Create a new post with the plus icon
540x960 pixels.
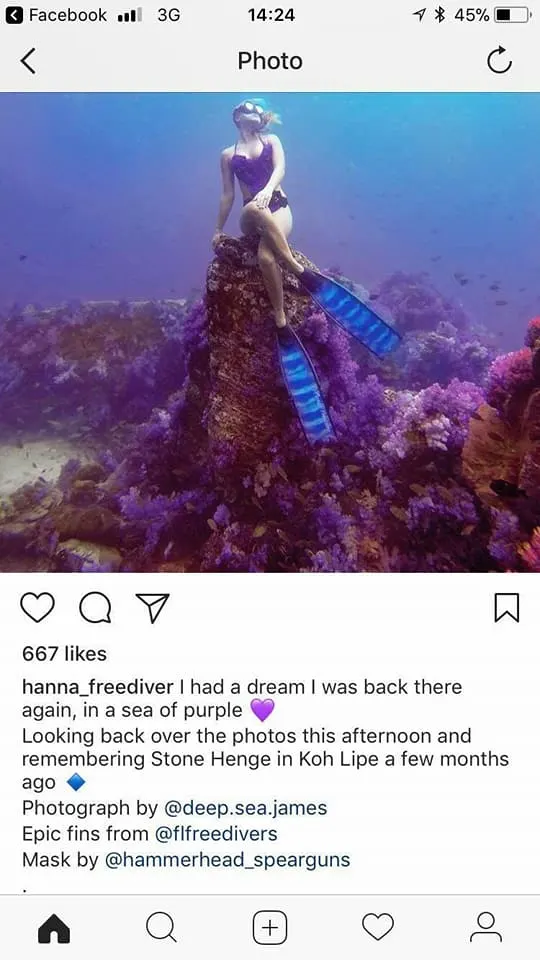point(270,928)
